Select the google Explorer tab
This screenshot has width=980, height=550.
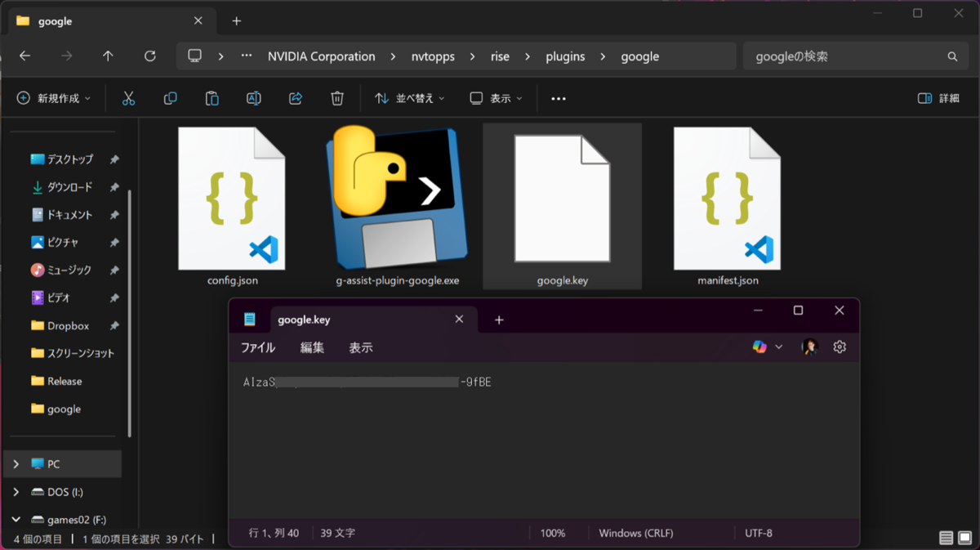pos(113,20)
